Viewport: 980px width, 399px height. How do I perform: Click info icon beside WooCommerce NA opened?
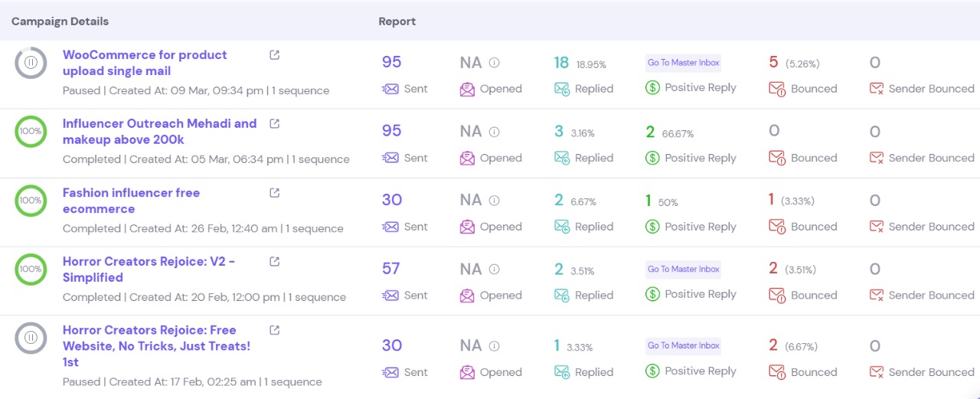click(495, 63)
